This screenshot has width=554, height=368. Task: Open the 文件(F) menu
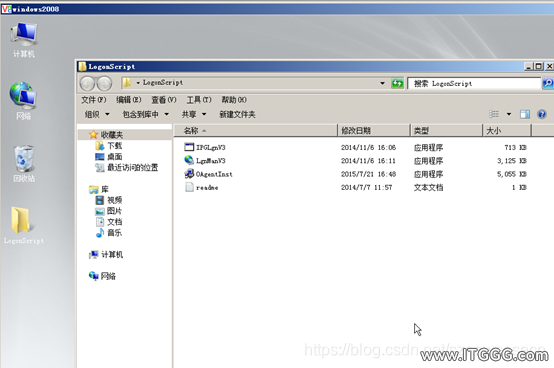(x=94, y=100)
